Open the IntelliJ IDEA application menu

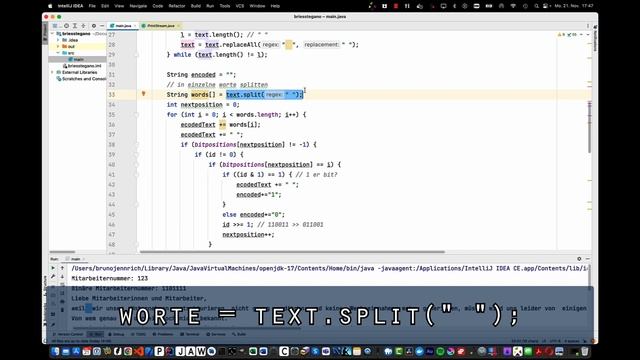[x=70, y=6]
